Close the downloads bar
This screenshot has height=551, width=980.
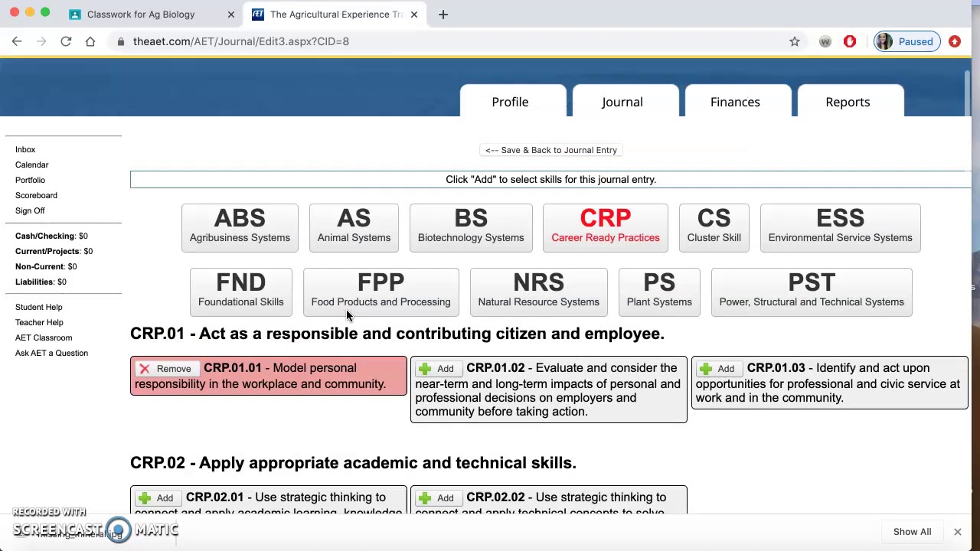click(x=957, y=532)
